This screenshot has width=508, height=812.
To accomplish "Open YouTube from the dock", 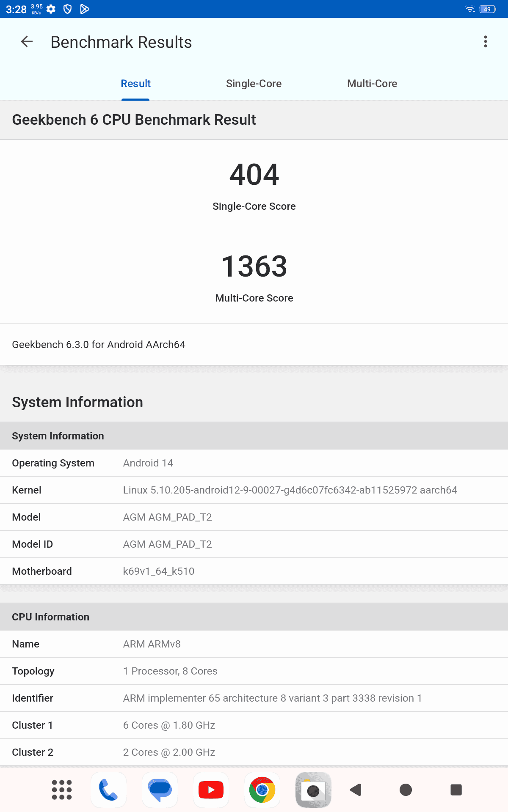I will 211,790.
